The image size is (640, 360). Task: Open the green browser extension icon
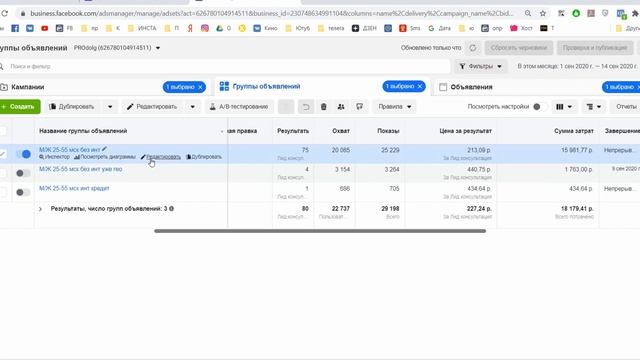click(576, 13)
